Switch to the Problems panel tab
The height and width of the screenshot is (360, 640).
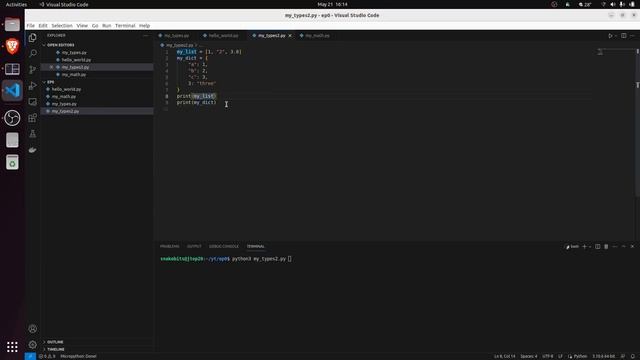click(169, 247)
